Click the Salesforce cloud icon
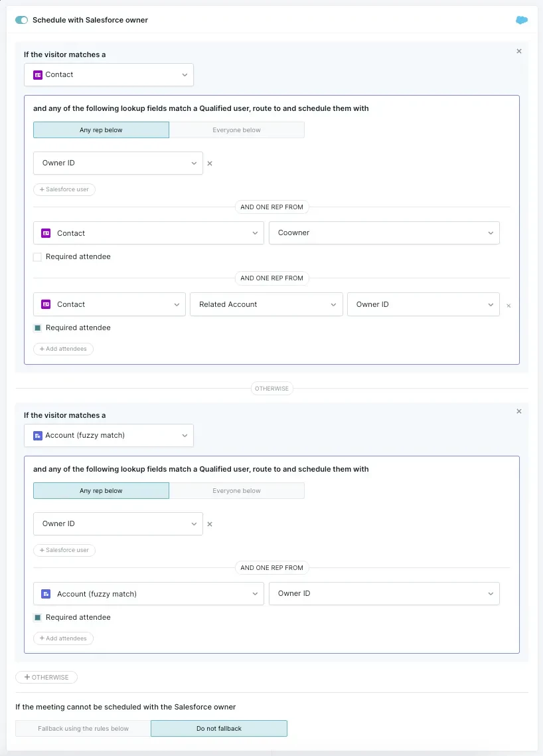Screen dimensions: 543x756 tap(521, 20)
